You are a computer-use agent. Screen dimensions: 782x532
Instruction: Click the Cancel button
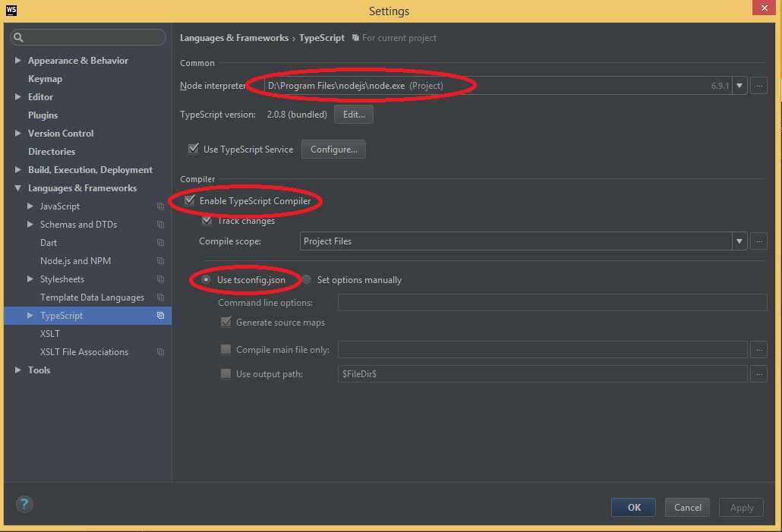click(x=687, y=508)
